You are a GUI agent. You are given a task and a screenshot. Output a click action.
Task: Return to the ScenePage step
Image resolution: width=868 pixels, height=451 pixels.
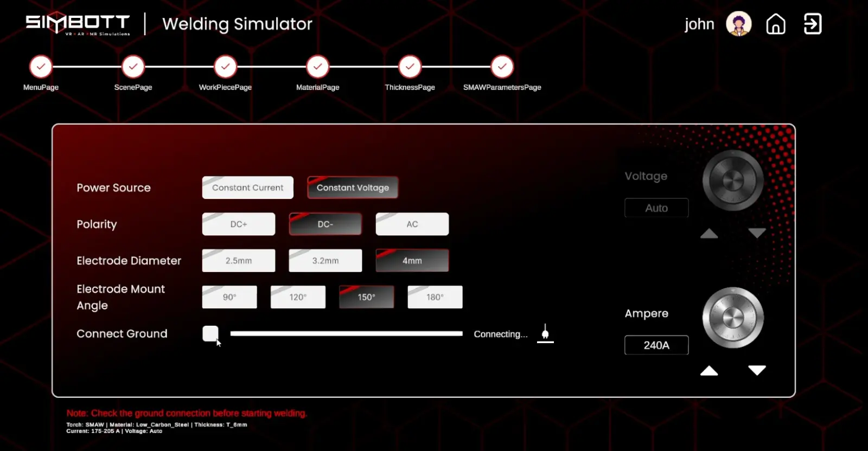133,67
